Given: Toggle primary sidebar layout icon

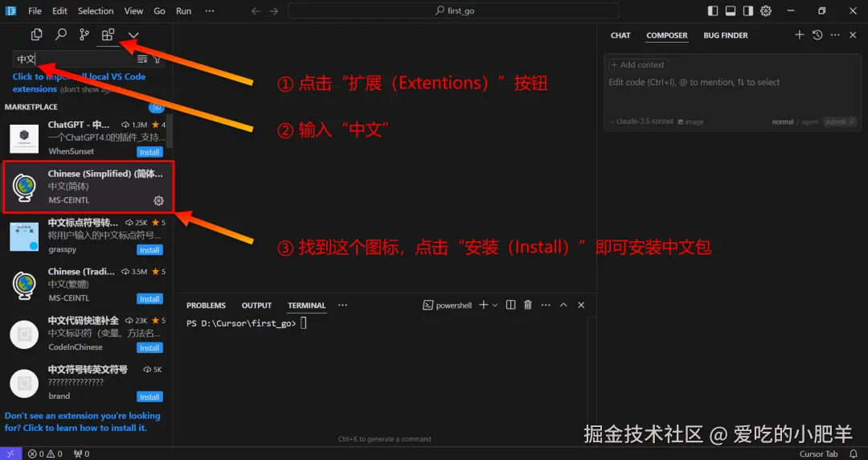Looking at the screenshot, I should pos(713,11).
